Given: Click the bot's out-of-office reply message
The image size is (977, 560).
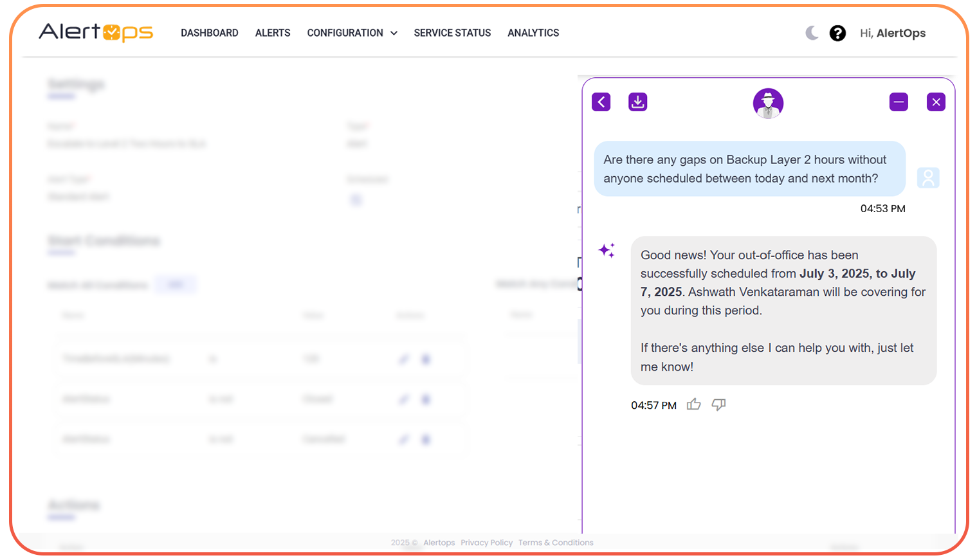Looking at the screenshot, I should [783, 311].
